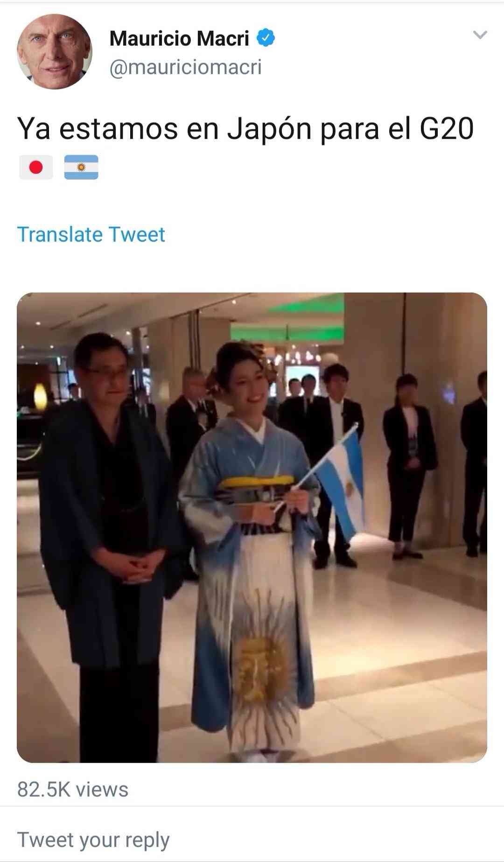Click the Argentina flag emoji

click(x=81, y=167)
